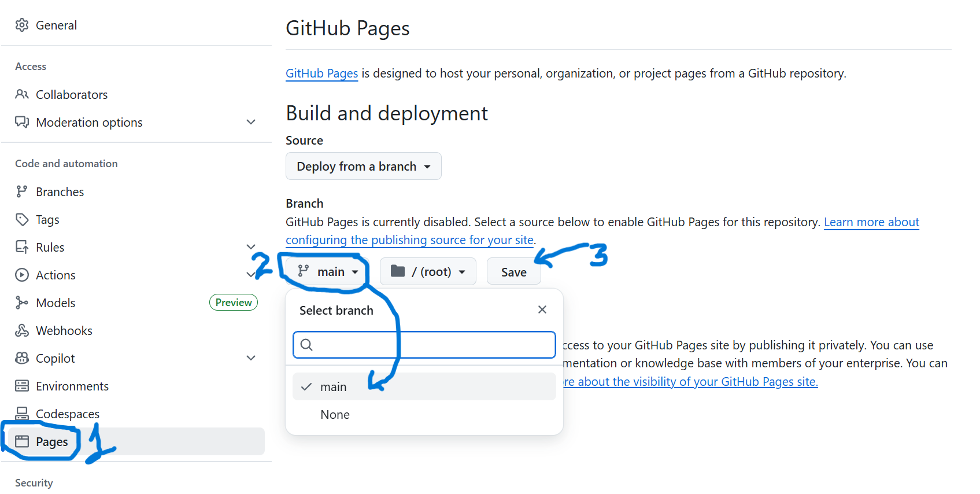Expand Moderation options section
The height and width of the screenshot is (494, 980).
click(251, 122)
